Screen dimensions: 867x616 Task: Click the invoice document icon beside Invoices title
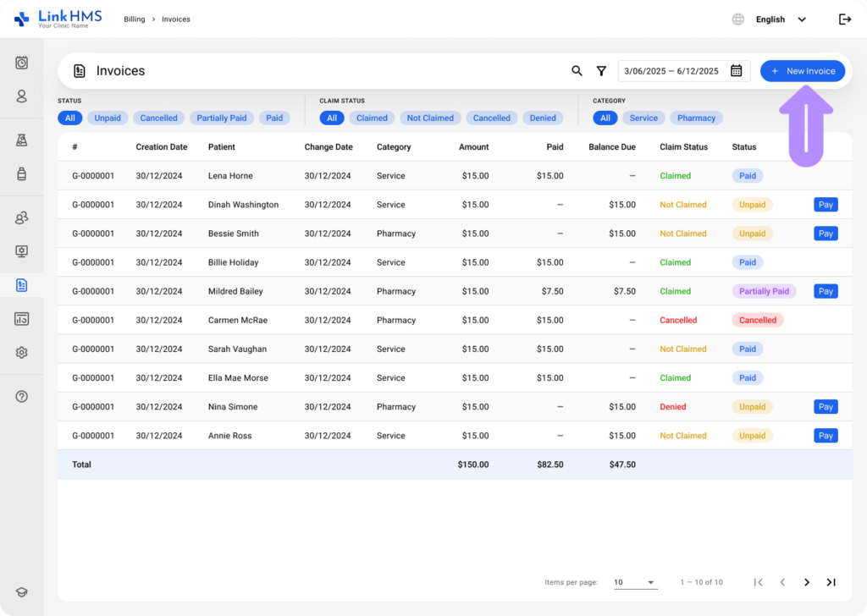79,71
